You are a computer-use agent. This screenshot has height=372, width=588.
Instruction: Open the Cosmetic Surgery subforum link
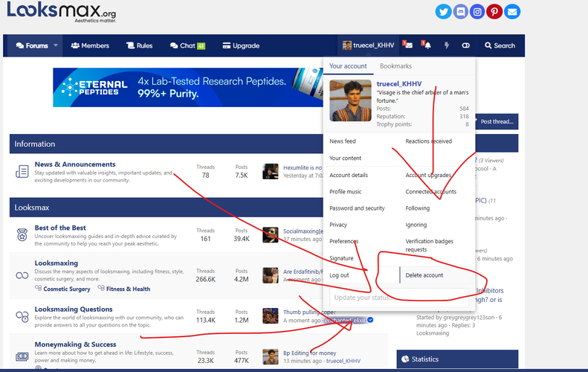[67, 289]
